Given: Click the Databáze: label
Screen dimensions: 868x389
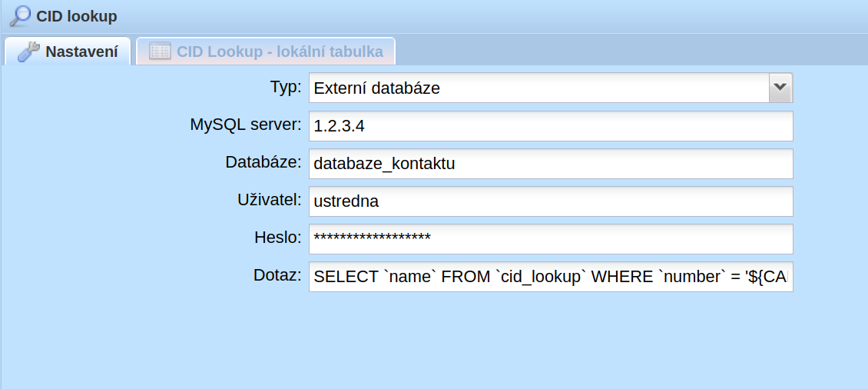Looking at the screenshot, I should tap(263, 162).
